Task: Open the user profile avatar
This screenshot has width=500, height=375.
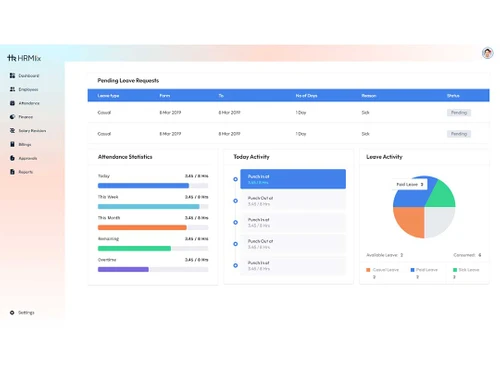Action: click(487, 53)
